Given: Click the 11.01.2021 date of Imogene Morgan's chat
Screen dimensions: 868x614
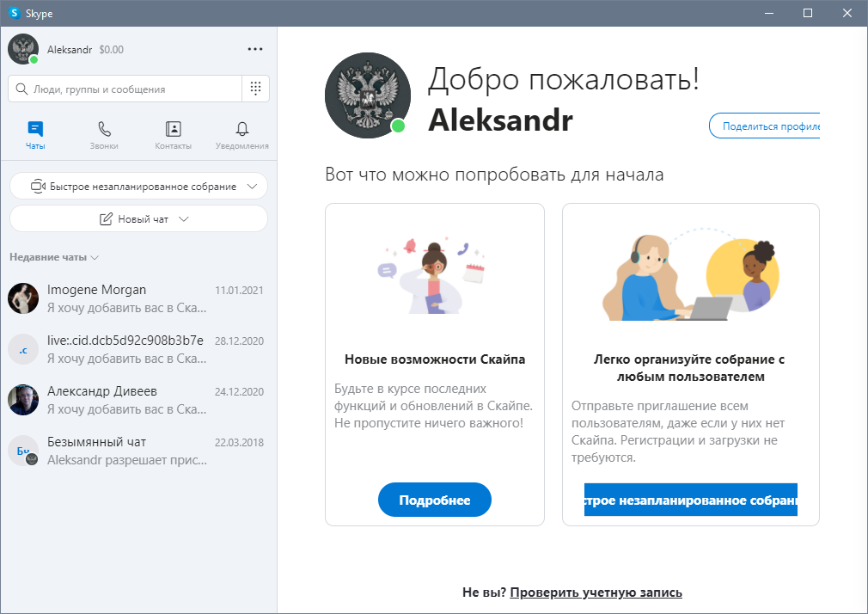Looking at the screenshot, I should (x=239, y=291).
